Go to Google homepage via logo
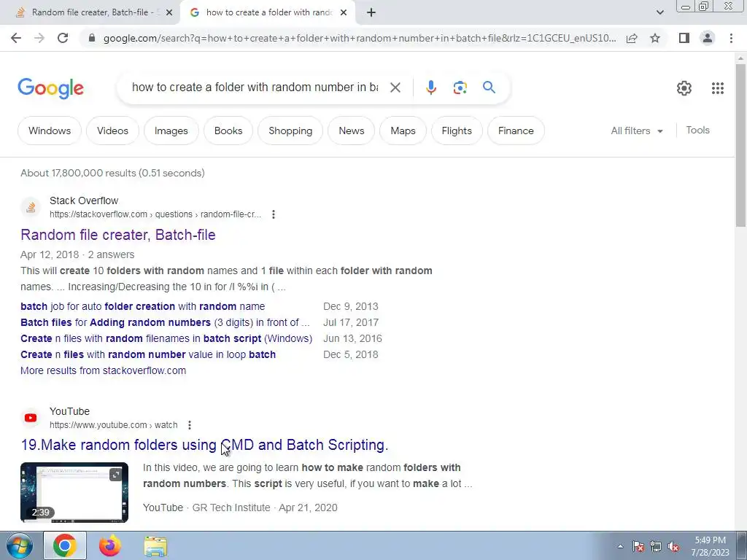The image size is (747, 560). pyautogui.click(x=50, y=88)
